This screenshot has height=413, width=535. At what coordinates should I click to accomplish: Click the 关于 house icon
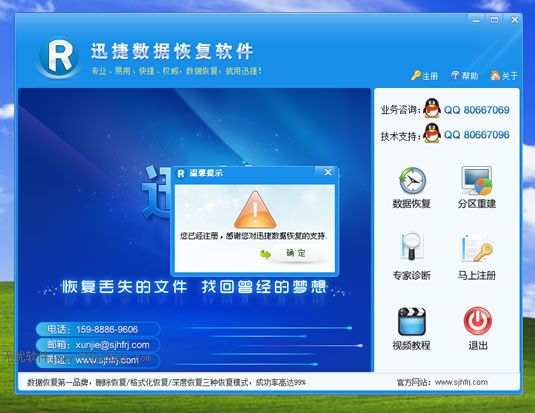point(495,75)
